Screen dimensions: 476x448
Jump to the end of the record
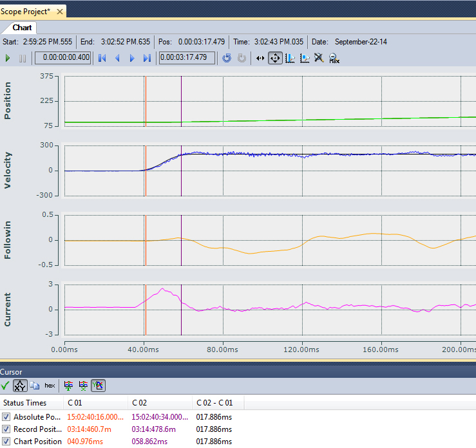pos(148,58)
